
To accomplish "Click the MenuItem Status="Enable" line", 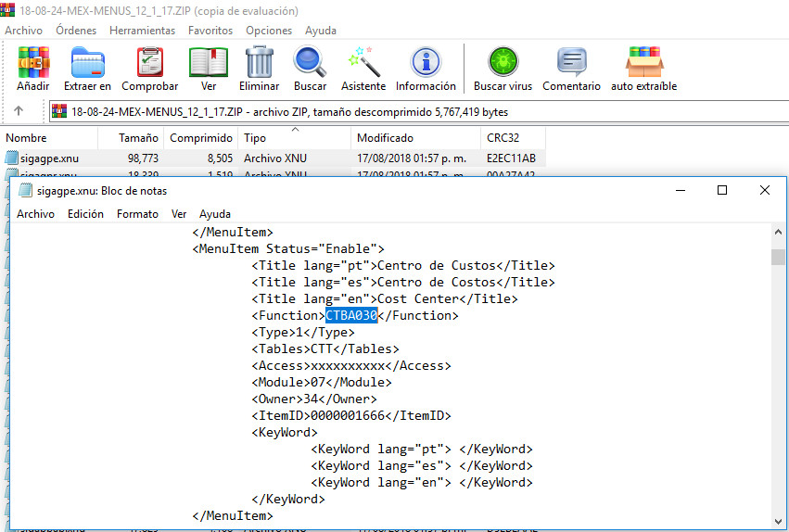I will pyautogui.click(x=288, y=249).
